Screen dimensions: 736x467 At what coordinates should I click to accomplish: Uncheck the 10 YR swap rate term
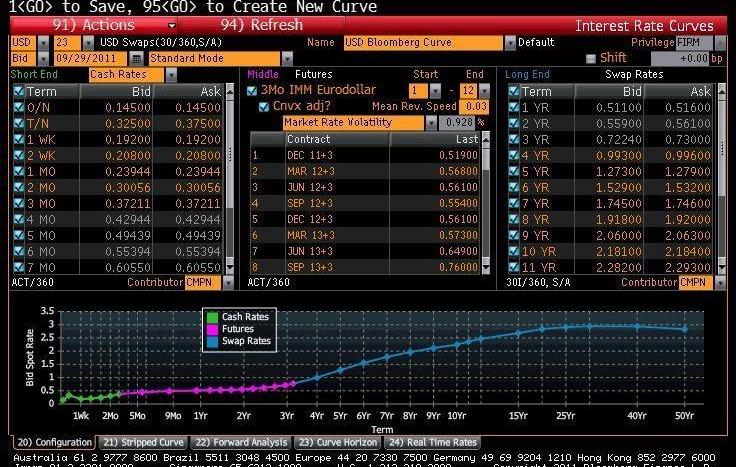[515, 251]
